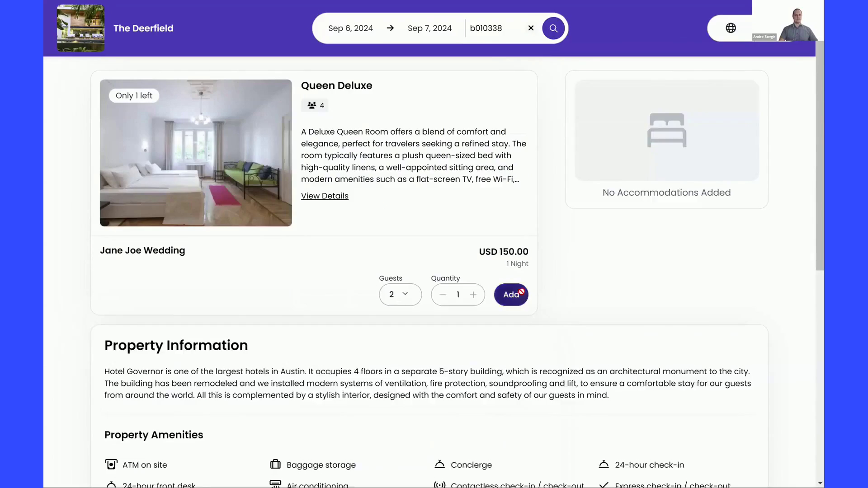This screenshot has width=868, height=488.
Task: Select the check-in date Sep 6, 2024
Action: coord(350,28)
